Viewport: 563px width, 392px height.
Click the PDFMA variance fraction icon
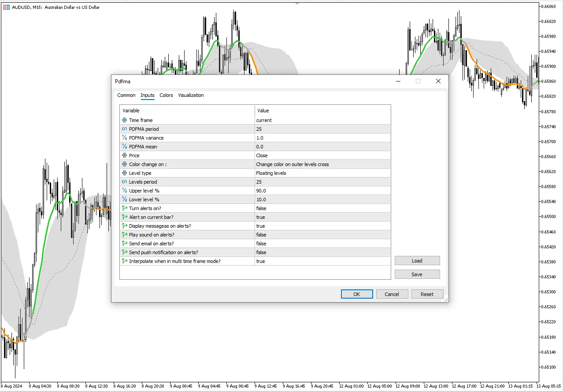pyautogui.click(x=125, y=138)
